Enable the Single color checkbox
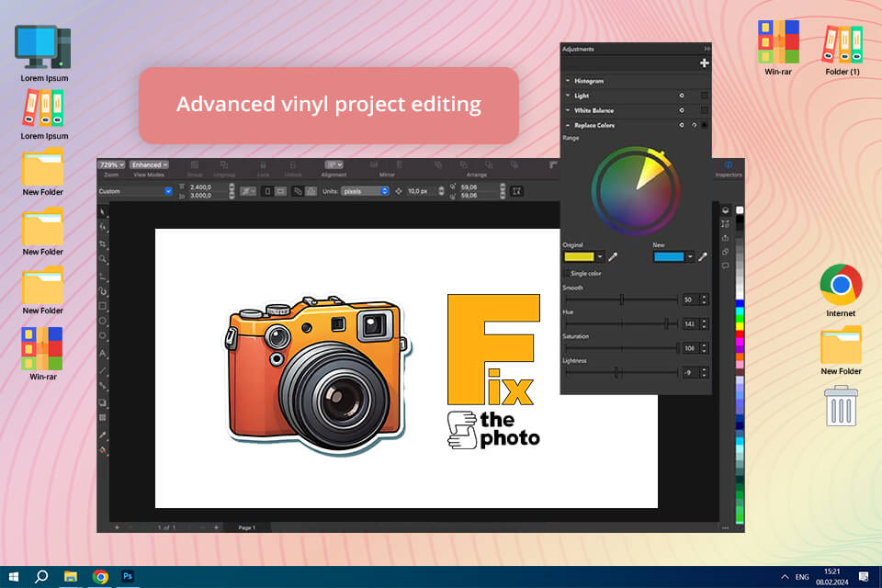882x588 pixels. (x=567, y=274)
